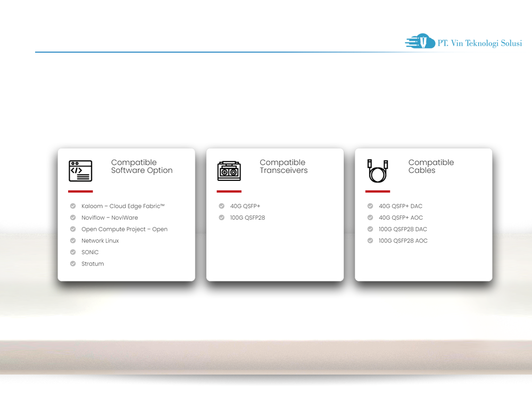This screenshot has height=399, width=532.
Task: Click the 40G QSFP+ AOC list item
Action: click(401, 218)
